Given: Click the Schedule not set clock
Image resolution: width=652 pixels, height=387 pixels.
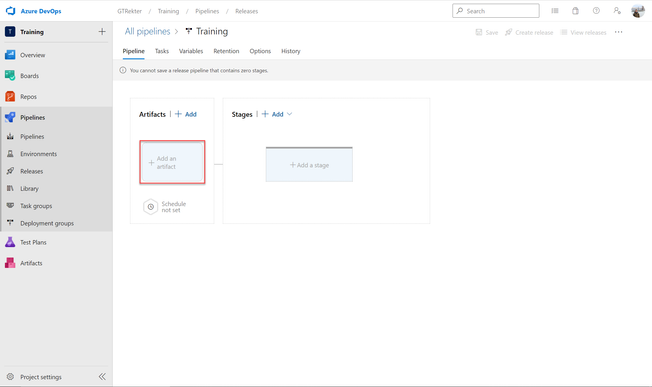Looking at the screenshot, I should pos(151,207).
